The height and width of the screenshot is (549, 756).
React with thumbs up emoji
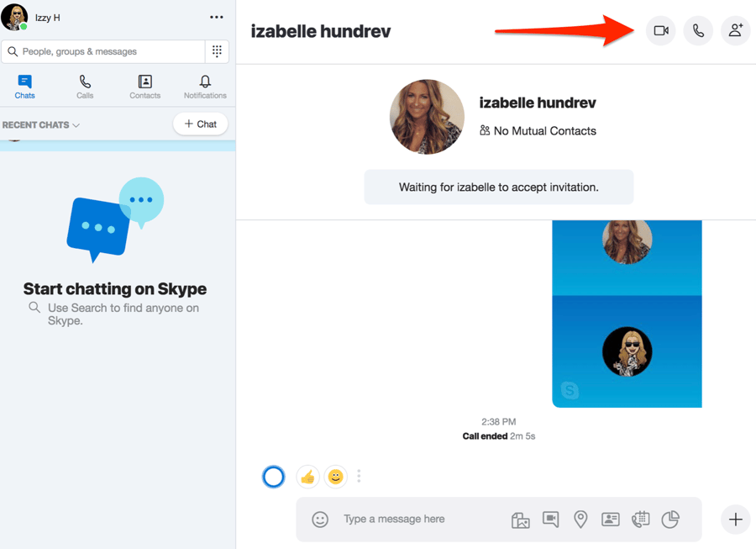[x=307, y=478]
